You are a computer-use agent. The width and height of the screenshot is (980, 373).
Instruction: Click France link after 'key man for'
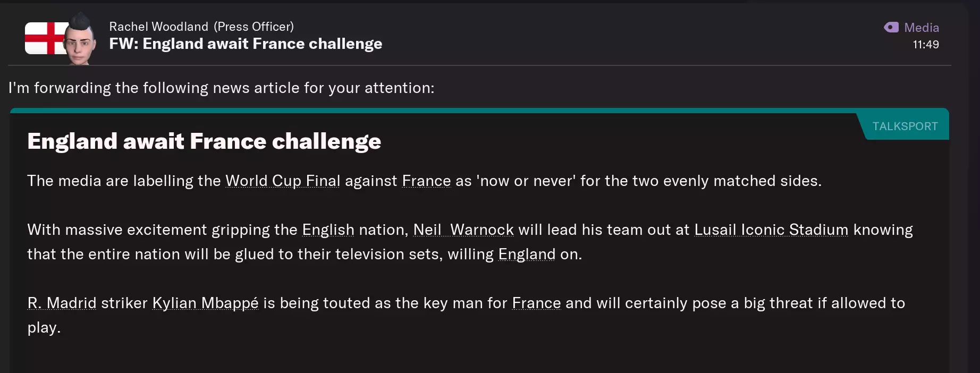click(x=536, y=303)
